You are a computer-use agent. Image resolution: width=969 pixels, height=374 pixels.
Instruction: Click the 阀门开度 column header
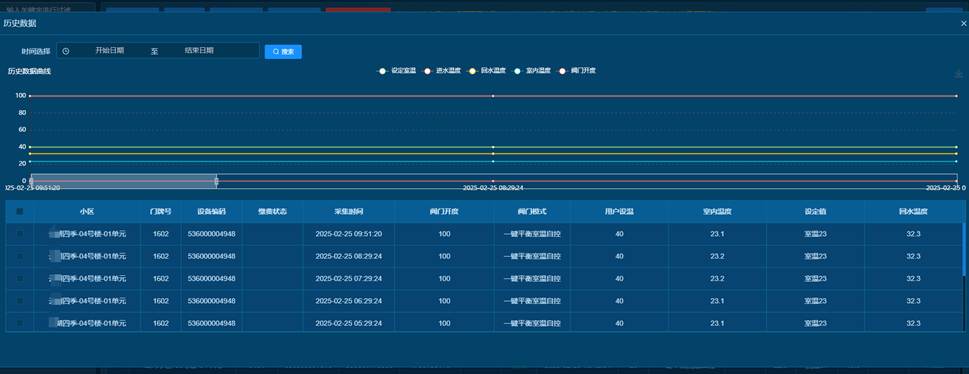(x=444, y=211)
